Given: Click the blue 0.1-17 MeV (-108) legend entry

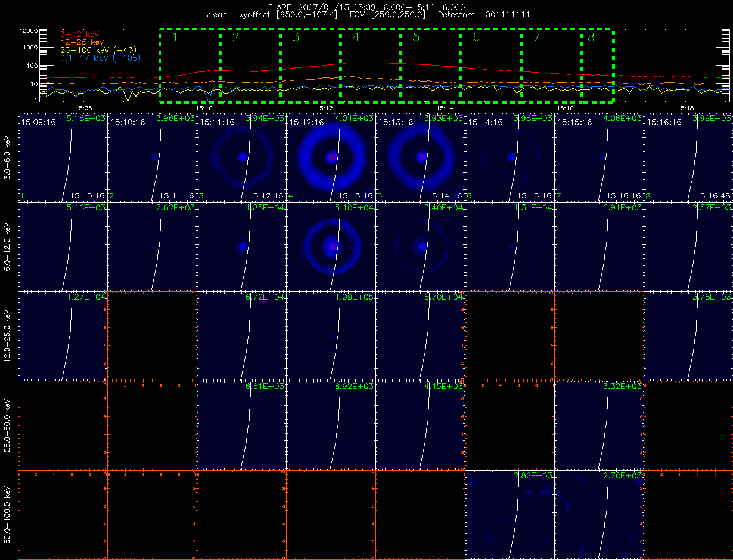Looking at the screenshot, I should point(100,58).
